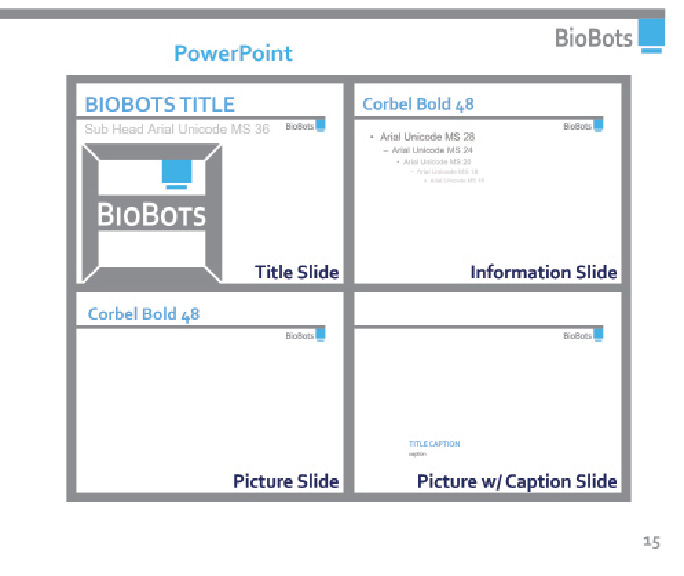684x576 pixels.
Task: Open the Picture Slide thumbnail
Action: pos(210,392)
